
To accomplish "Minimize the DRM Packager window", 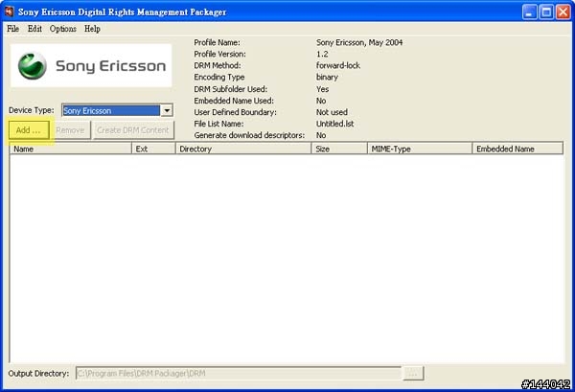I will point(529,12).
